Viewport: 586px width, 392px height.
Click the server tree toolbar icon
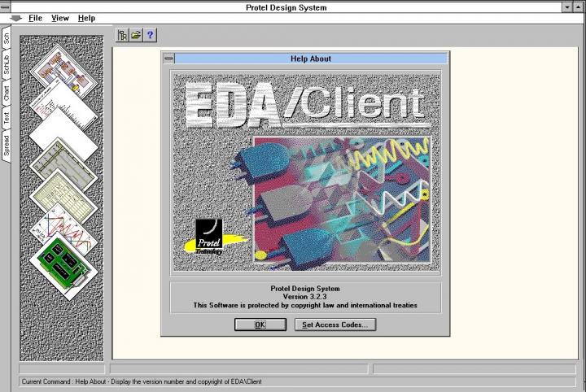click(123, 35)
